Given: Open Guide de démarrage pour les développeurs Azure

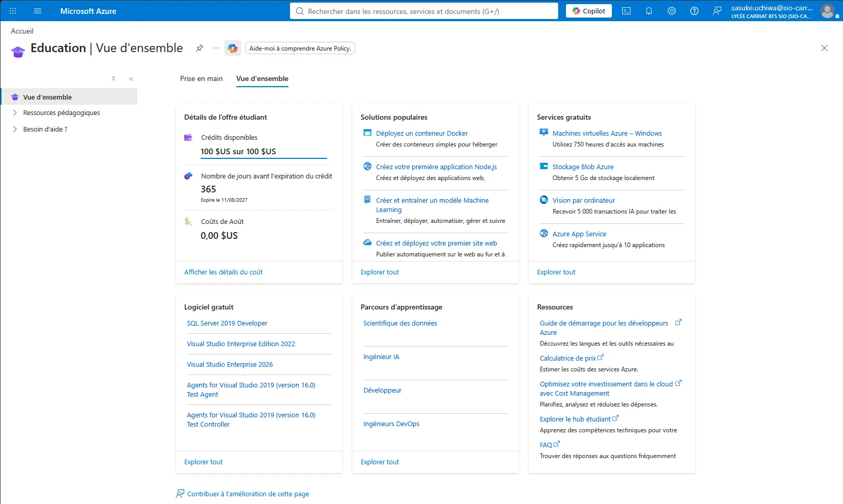Looking at the screenshot, I should pyautogui.click(x=604, y=328).
